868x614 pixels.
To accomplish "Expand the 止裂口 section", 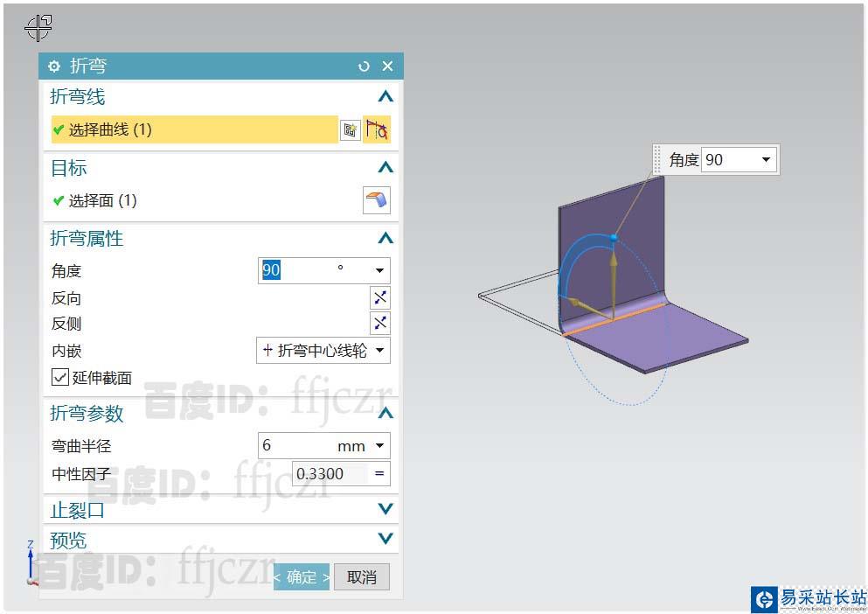I will pyautogui.click(x=385, y=509).
